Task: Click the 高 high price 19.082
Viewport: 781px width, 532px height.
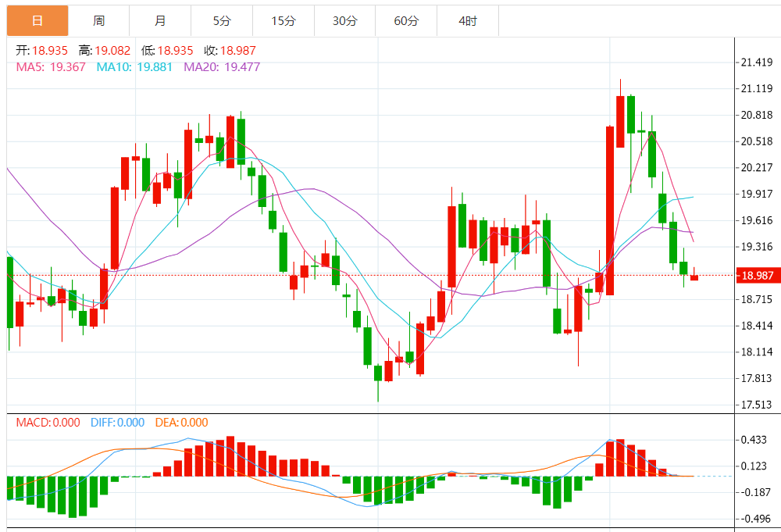Action: [x=112, y=50]
